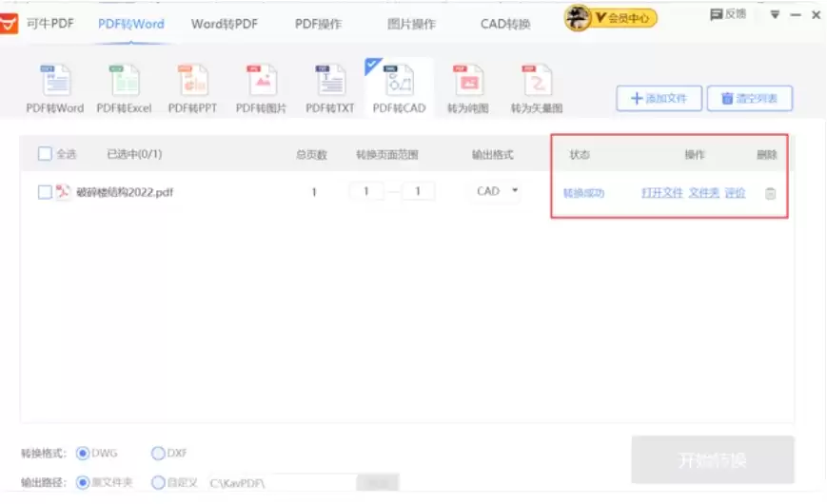Click the 添加文件 button
The height and width of the screenshot is (504, 827).
659,98
